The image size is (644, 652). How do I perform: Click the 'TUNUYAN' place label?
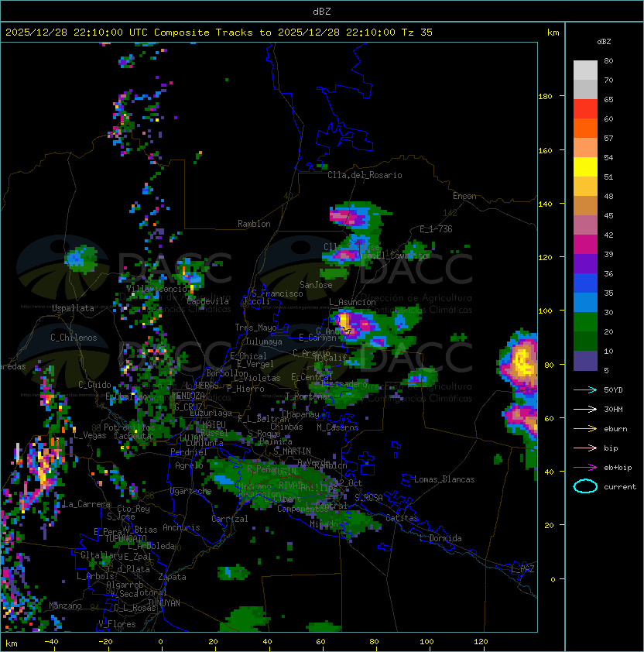point(164,603)
